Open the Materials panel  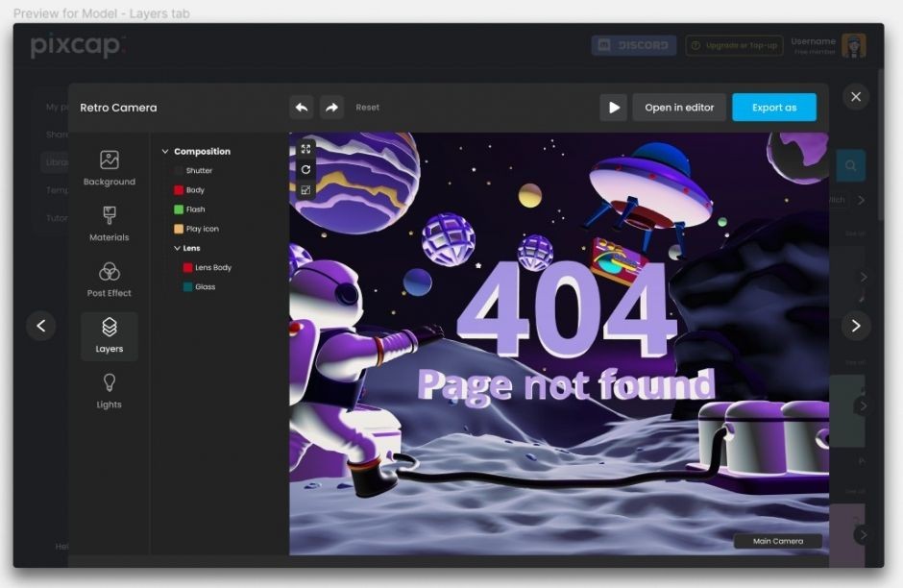point(110,224)
